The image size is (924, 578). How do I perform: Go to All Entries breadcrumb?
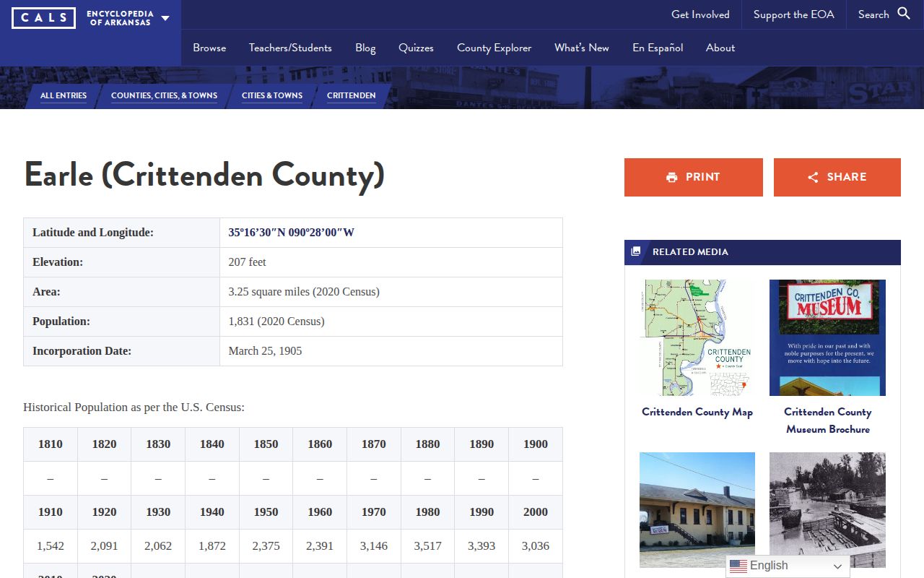[64, 95]
